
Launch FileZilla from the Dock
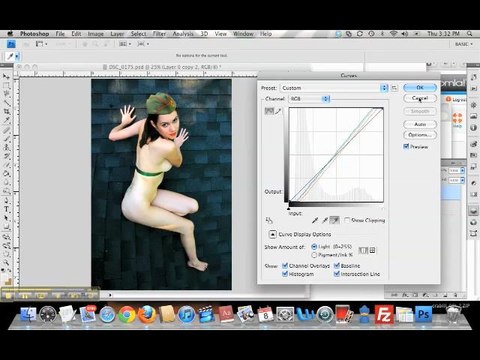[x=383, y=314]
